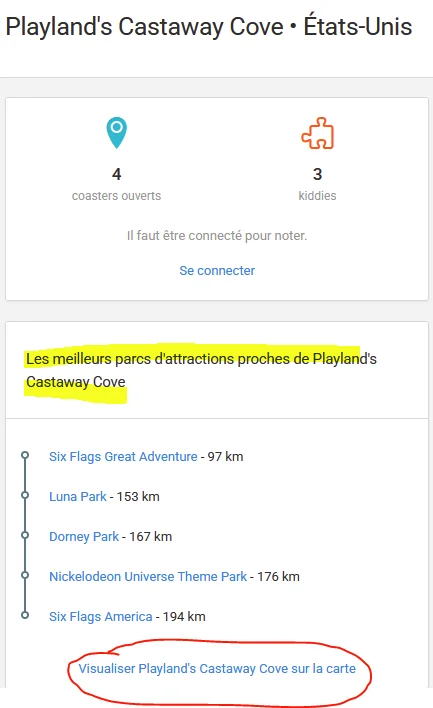
Task: Open the Six Flags America link
Action: (x=101, y=616)
